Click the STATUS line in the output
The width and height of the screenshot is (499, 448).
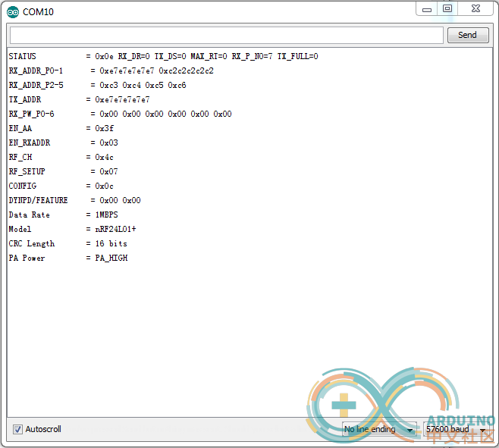point(163,56)
